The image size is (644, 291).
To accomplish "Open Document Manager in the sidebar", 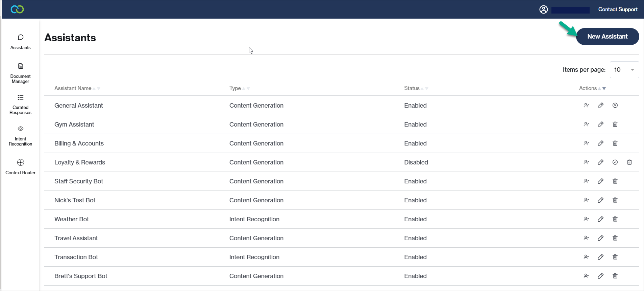I will pyautogui.click(x=21, y=73).
